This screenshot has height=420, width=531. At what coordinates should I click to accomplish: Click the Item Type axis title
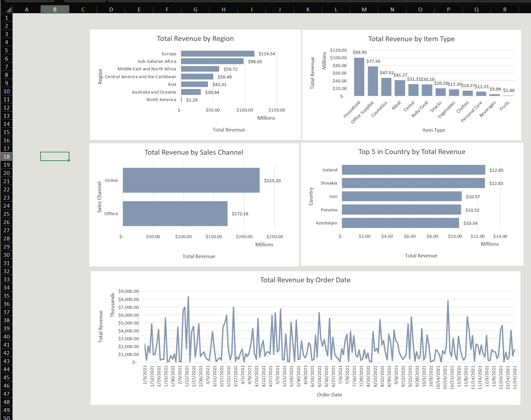[x=434, y=130]
